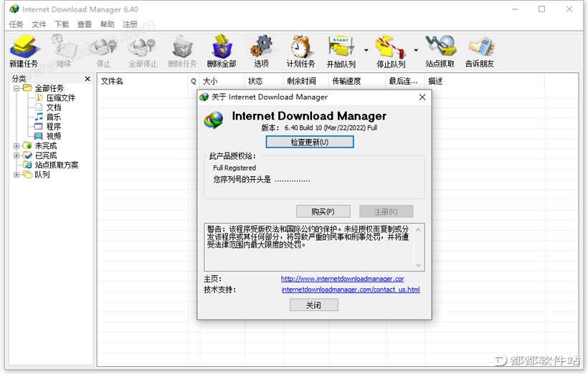
Task: Select 压缩文件 category in tree
Action: click(x=60, y=98)
